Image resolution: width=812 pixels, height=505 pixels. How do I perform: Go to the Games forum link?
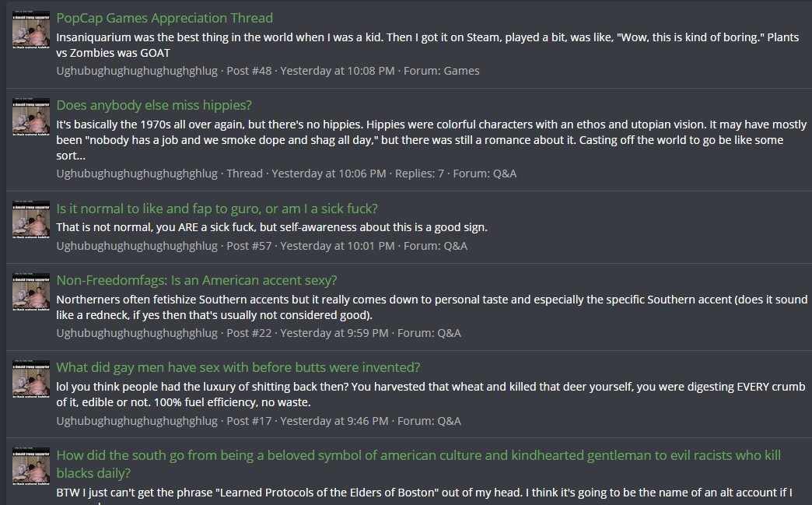click(461, 71)
